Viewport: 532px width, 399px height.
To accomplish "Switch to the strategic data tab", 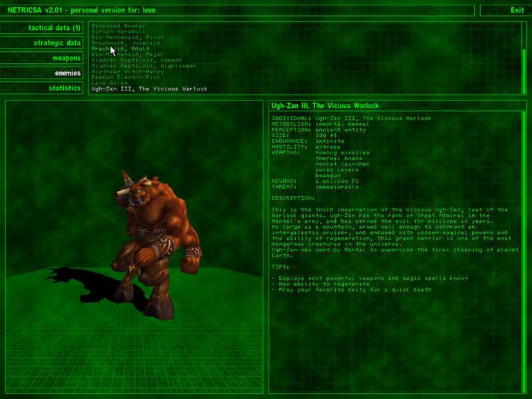I will pos(41,43).
